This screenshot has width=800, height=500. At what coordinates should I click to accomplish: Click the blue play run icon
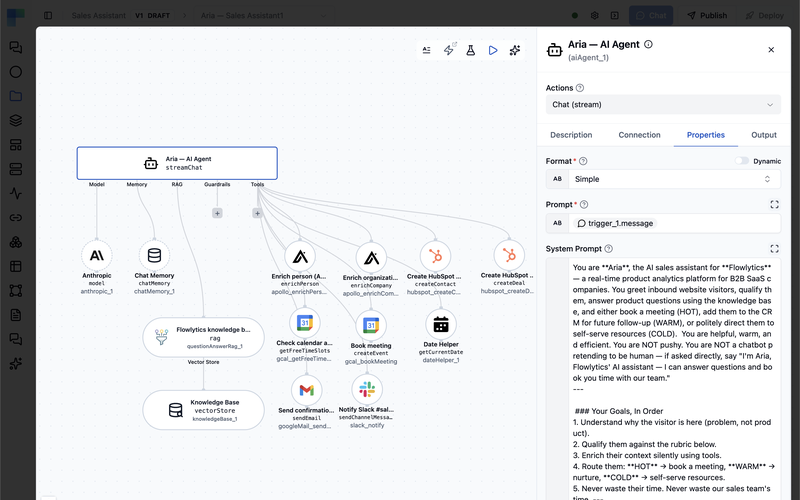click(x=493, y=50)
